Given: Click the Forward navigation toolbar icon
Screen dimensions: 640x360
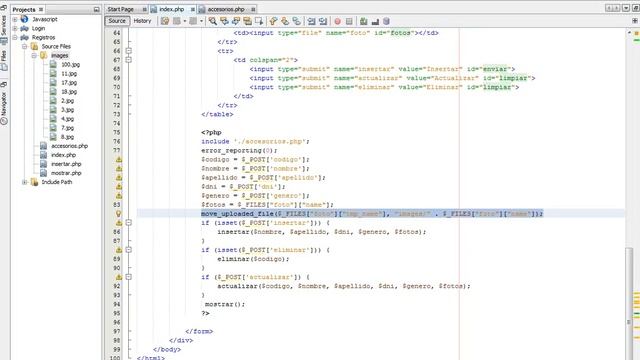Looking at the screenshot, I should pos(193,21).
